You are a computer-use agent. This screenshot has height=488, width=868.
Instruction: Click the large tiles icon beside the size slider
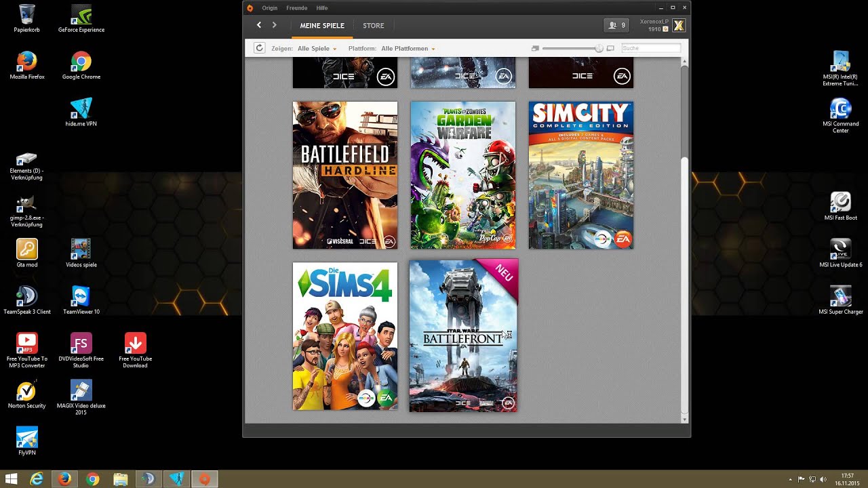click(x=610, y=48)
